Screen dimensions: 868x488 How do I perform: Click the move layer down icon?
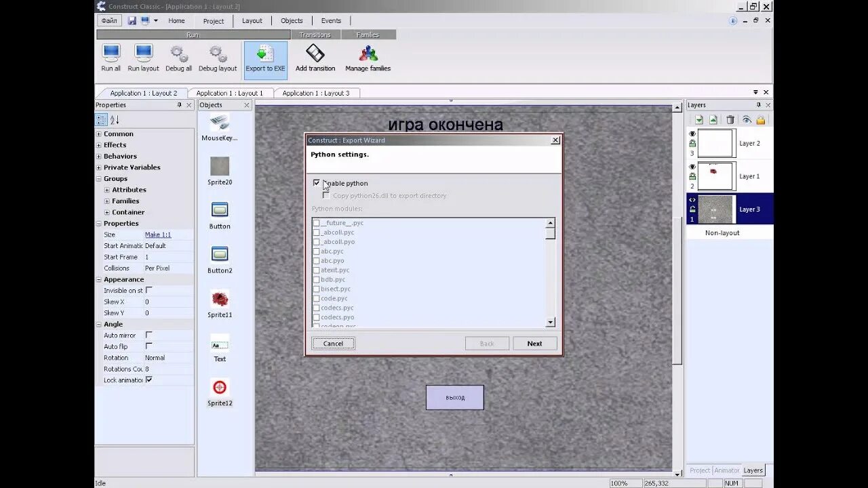699,120
